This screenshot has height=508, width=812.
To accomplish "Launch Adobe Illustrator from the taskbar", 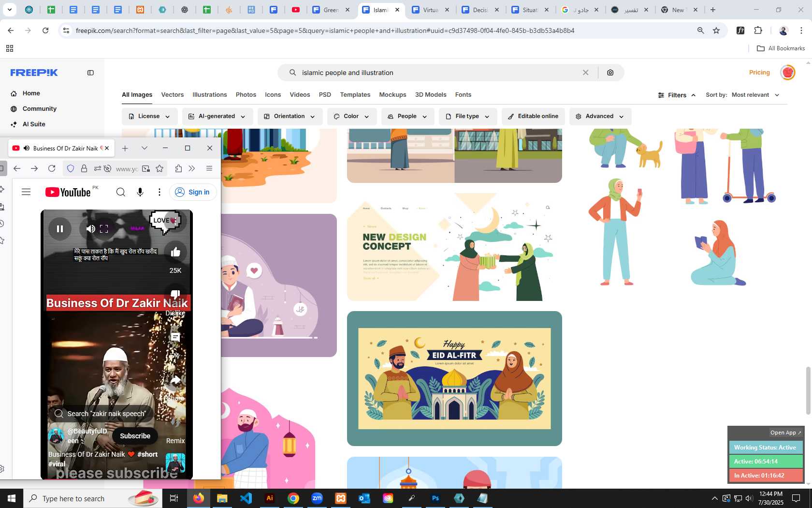I will [x=270, y=498].
